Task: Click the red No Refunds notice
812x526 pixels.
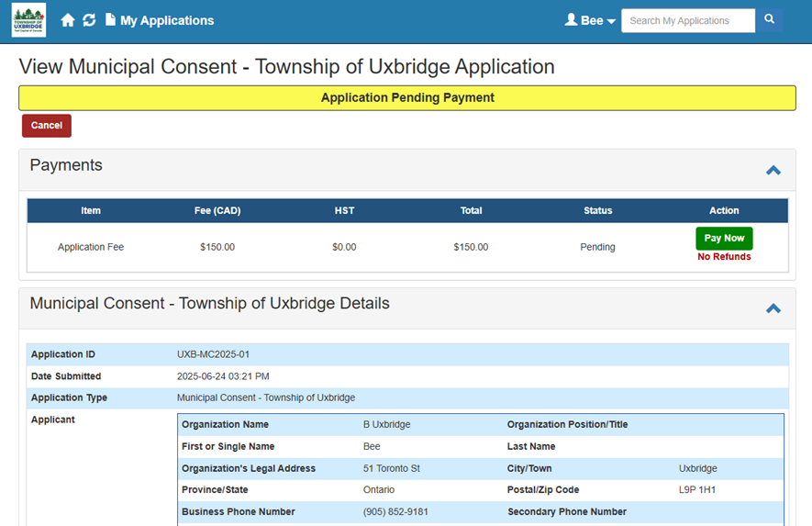Action: pyautogui.click(x=724, y=257)
